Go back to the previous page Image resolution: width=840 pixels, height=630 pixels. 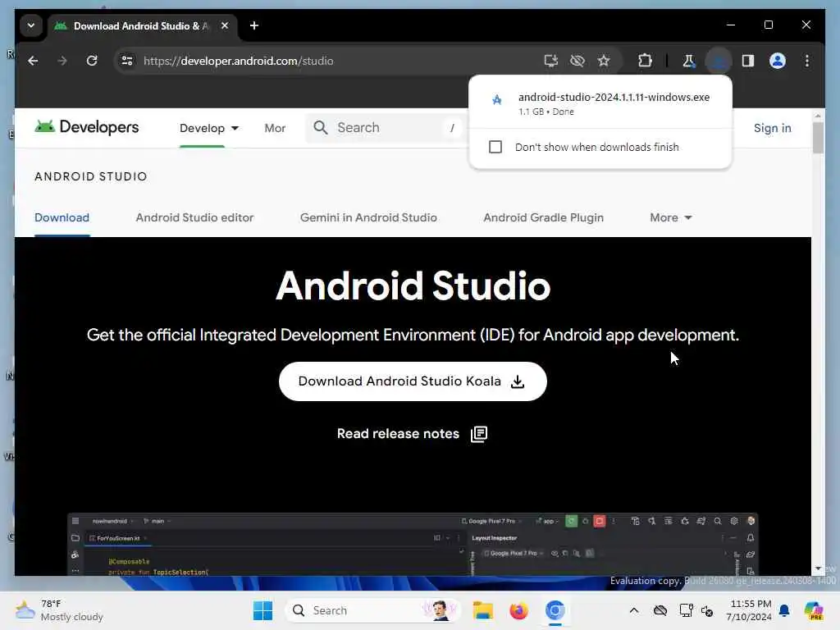33,61
